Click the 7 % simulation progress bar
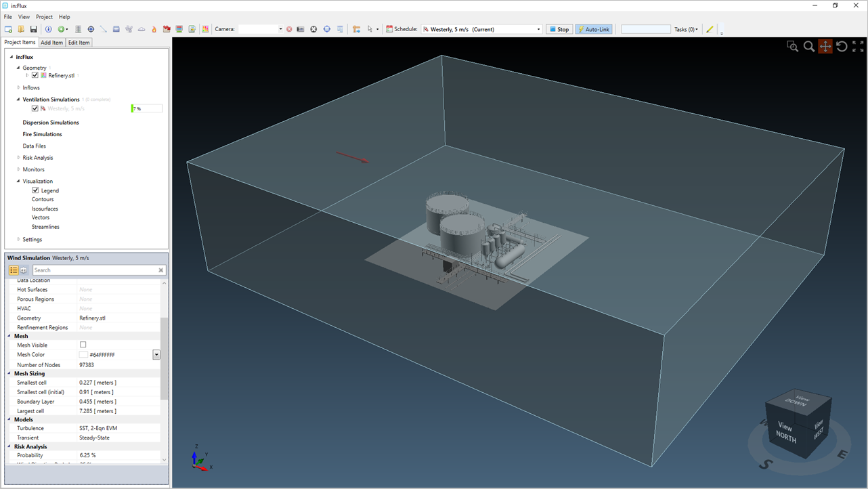 [147, 108]
